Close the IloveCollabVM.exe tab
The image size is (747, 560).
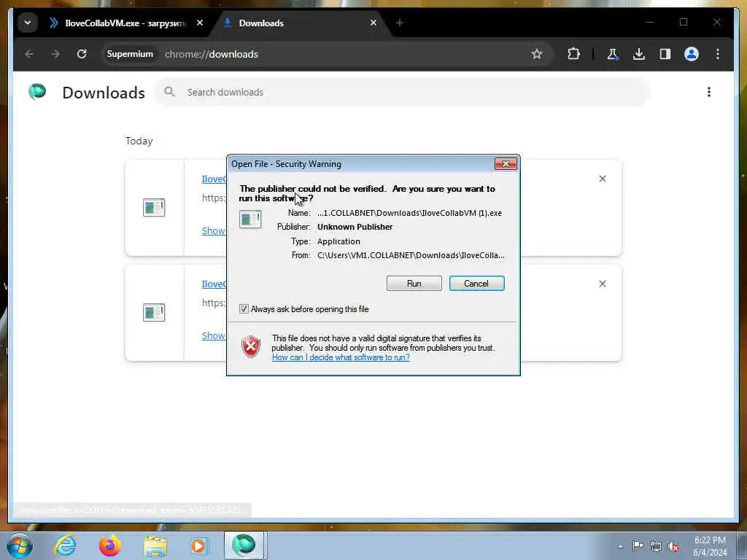click(200, 23)
